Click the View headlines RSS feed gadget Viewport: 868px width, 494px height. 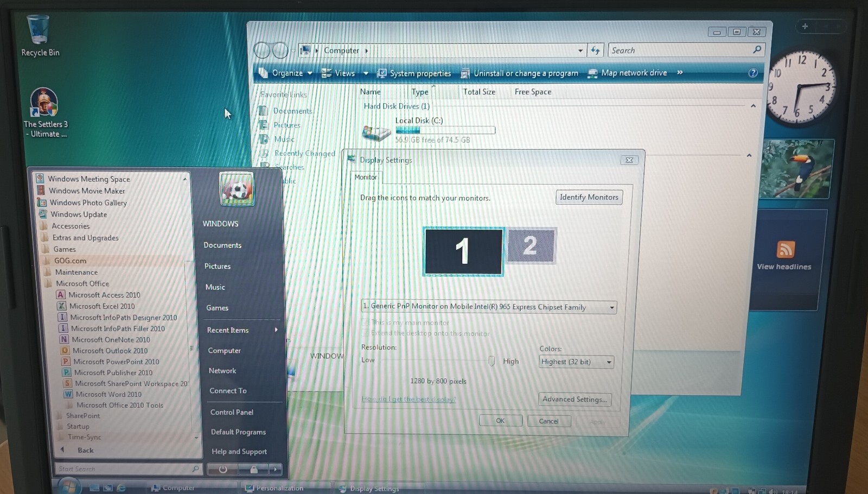tap(784, 256)
